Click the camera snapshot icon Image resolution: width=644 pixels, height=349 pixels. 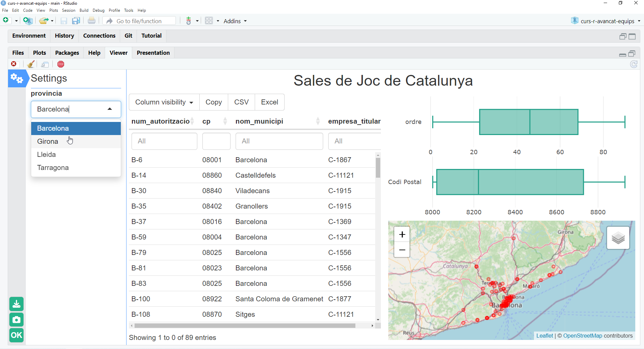(16, 320)
